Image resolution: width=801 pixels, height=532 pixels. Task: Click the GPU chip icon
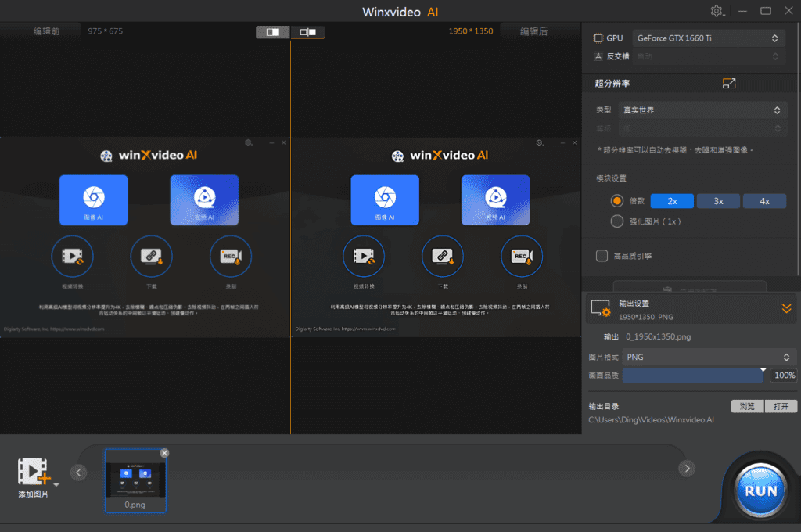coord(598,38)
